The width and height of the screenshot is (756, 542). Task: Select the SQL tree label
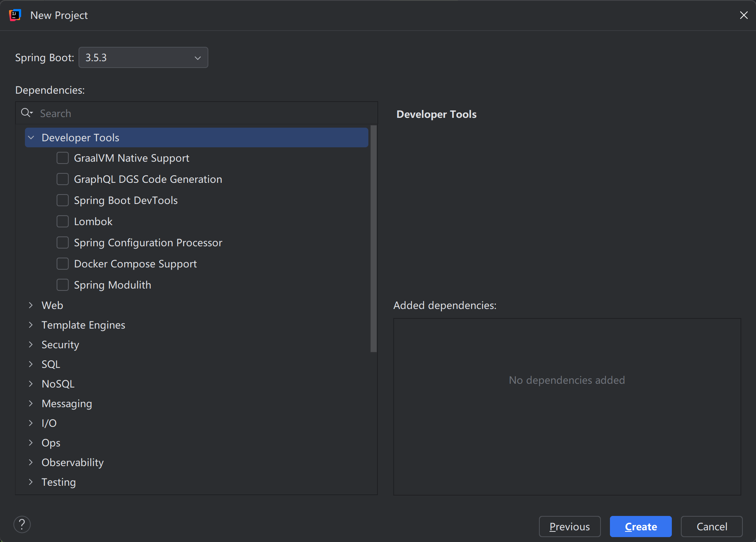tap(51, 364)
